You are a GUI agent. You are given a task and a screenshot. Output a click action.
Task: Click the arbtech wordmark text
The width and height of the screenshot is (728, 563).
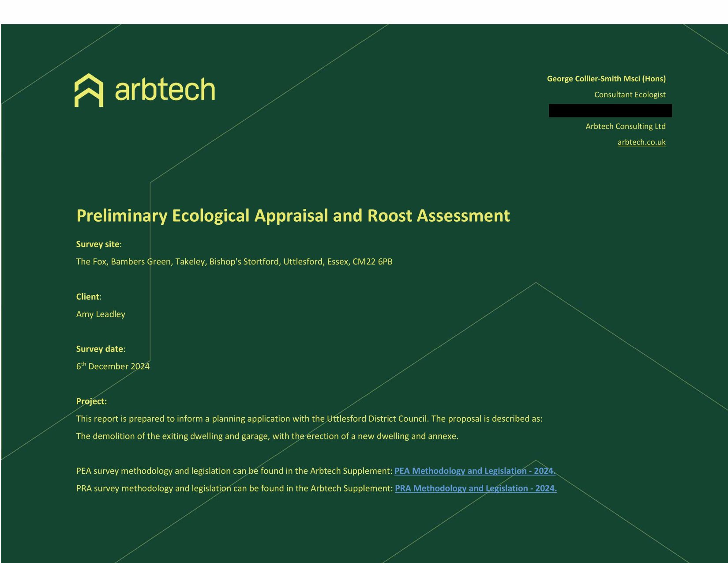pos(165,90)
